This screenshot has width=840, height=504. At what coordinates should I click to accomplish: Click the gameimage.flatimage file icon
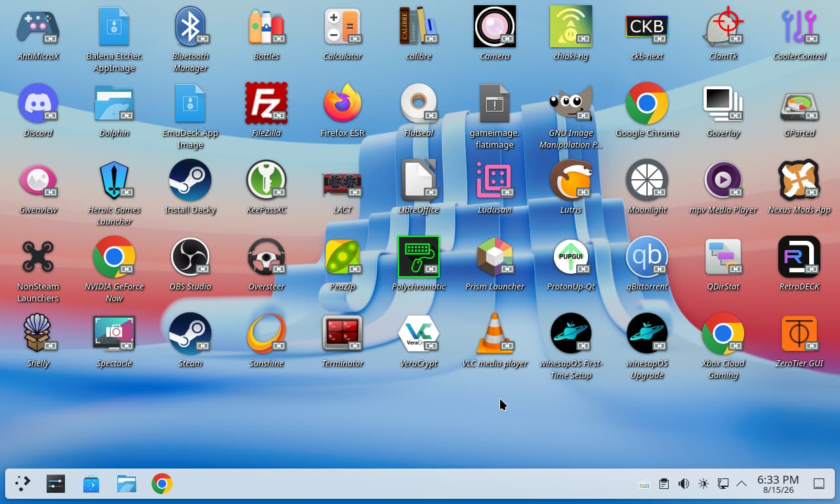[x=495, y=104]
